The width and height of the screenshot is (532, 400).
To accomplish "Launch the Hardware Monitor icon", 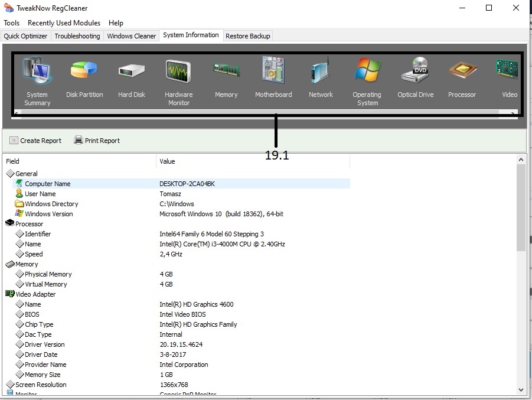I will (178, 71).
